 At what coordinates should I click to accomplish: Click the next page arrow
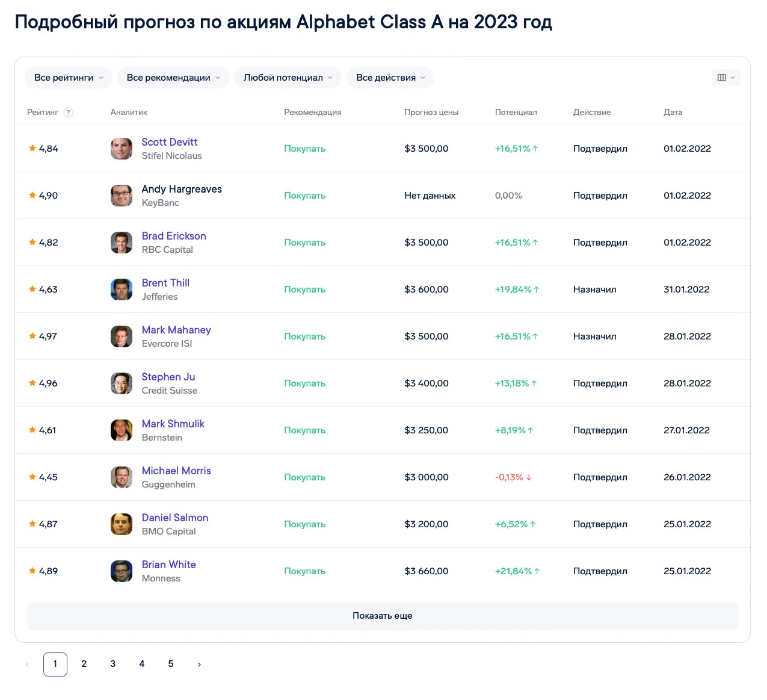tap(200, 664)
